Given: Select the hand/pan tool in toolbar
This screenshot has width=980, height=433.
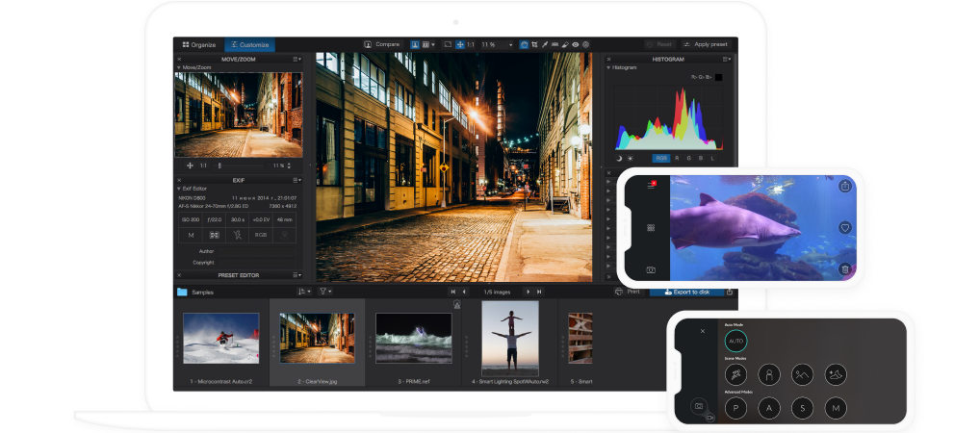Looking at the screenshot, I should pyautogui.click(x=524, y=45).
